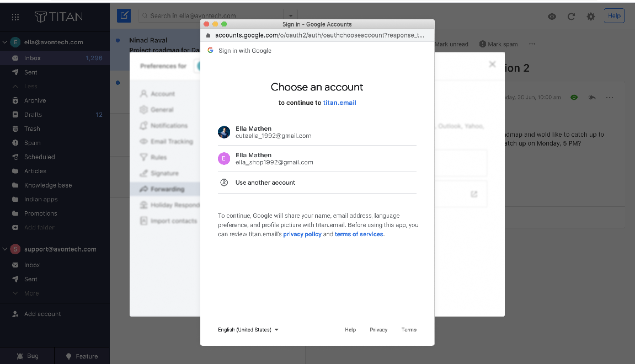Click the Terms footer link

409,330
